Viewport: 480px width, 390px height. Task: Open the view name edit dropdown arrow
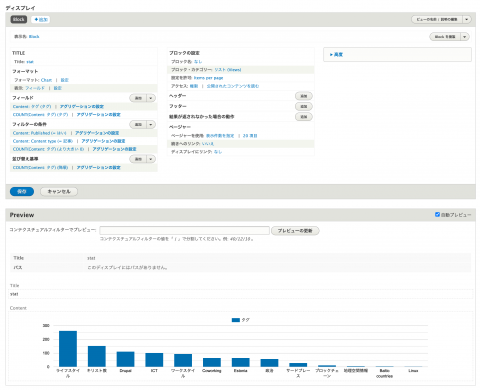pyautogui.click(x=467, y=19)
